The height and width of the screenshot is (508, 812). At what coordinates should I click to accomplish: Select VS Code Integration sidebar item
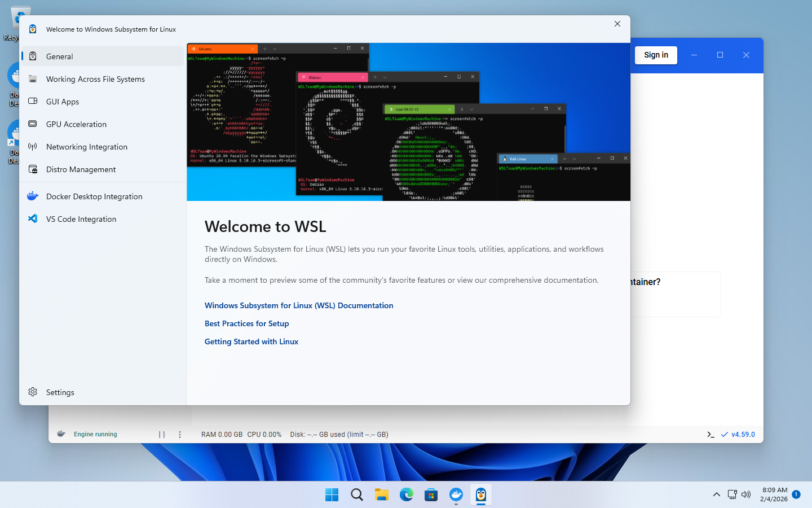81,219
